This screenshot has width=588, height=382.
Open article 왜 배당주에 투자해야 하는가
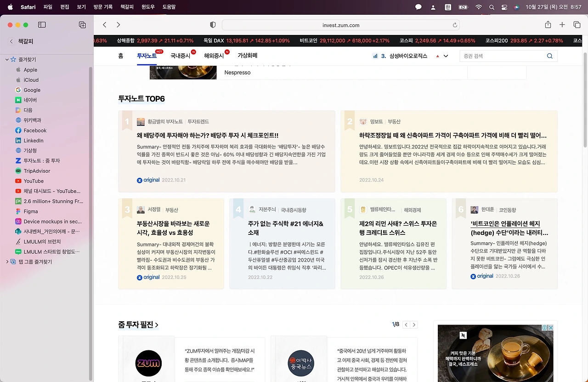tap(208, 136)
